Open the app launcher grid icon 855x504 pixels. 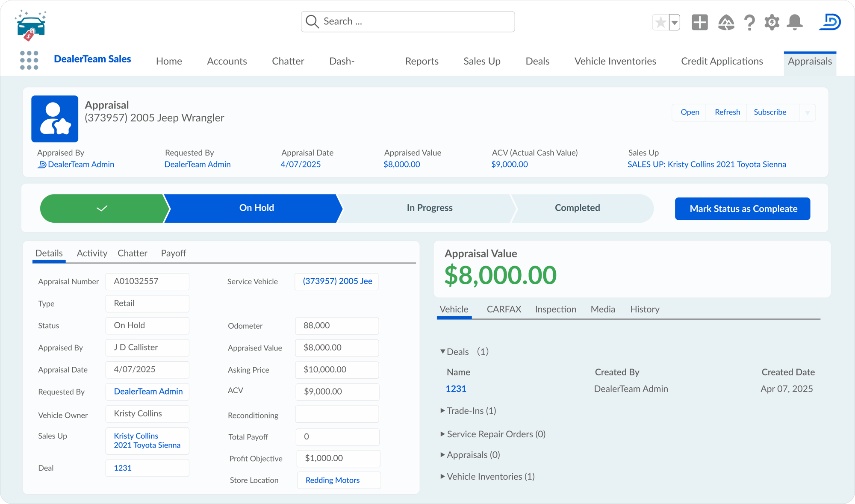29,60
